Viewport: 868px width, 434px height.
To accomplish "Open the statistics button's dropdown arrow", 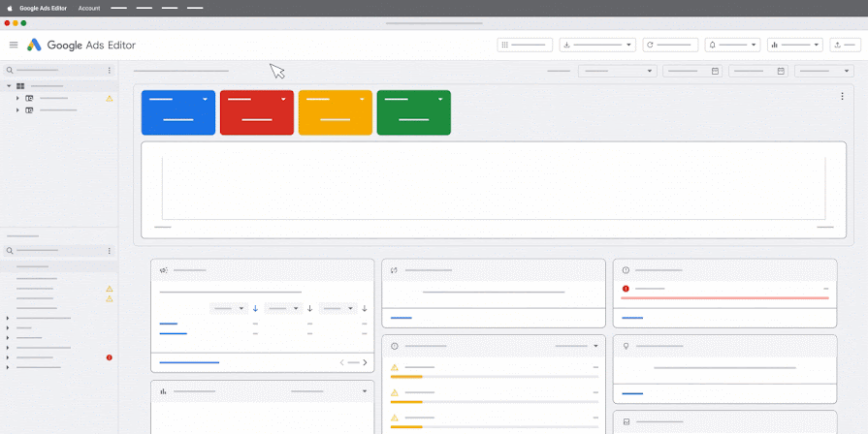I will (x=816, y=46).
